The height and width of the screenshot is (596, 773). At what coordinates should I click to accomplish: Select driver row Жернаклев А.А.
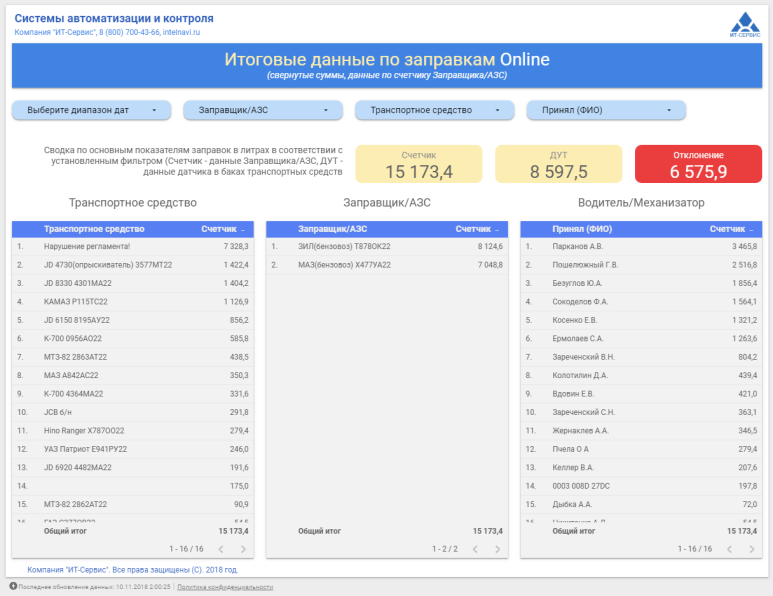641,431
